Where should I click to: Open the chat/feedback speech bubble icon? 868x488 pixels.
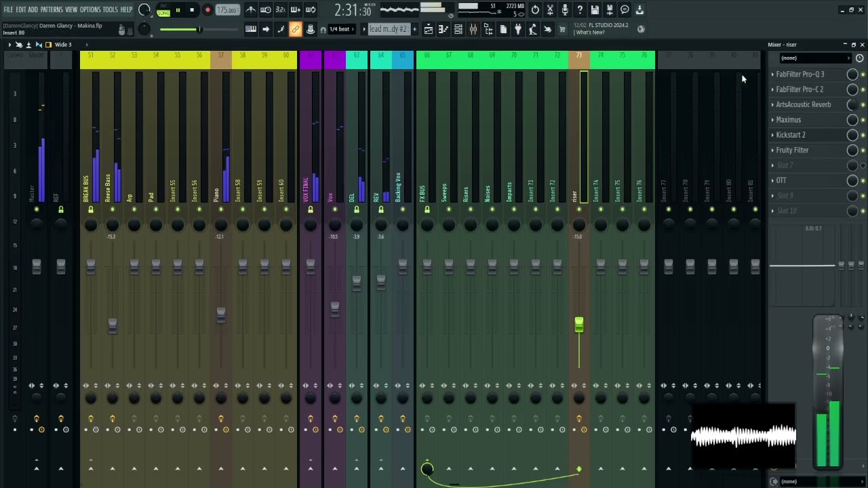625,10
